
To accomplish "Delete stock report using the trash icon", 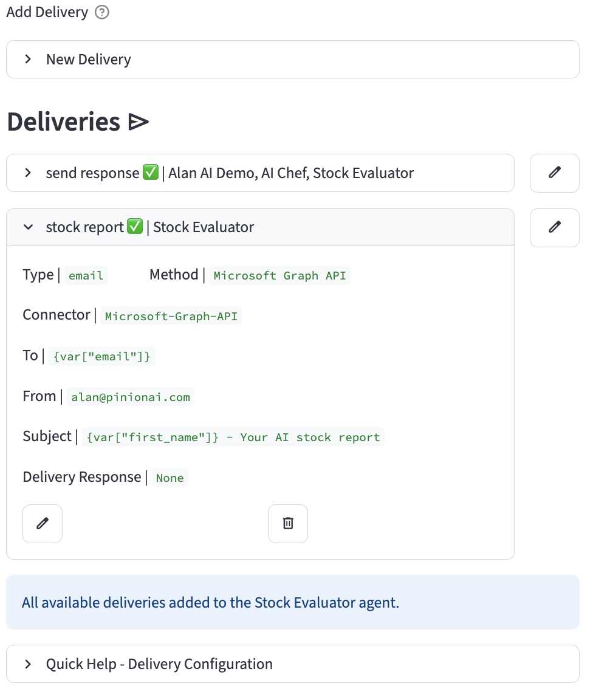I will click(x=288, y=523).
